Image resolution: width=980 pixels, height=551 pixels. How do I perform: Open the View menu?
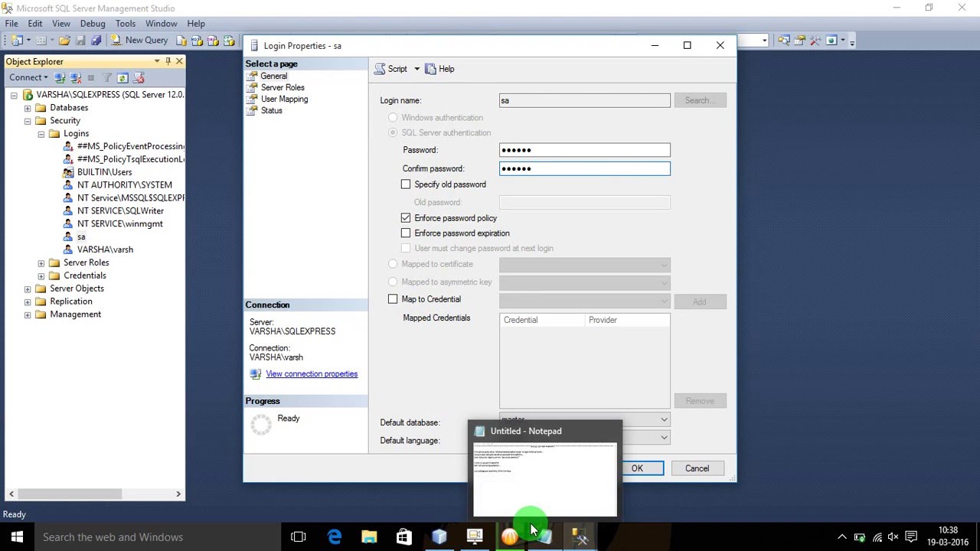(61, 24)
